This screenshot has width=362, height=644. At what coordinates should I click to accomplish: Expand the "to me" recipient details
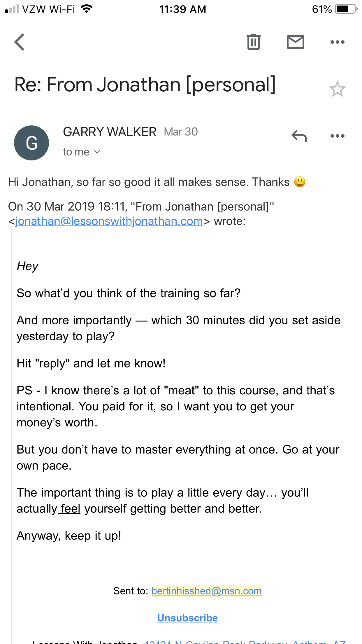click(x=82, y=152)
